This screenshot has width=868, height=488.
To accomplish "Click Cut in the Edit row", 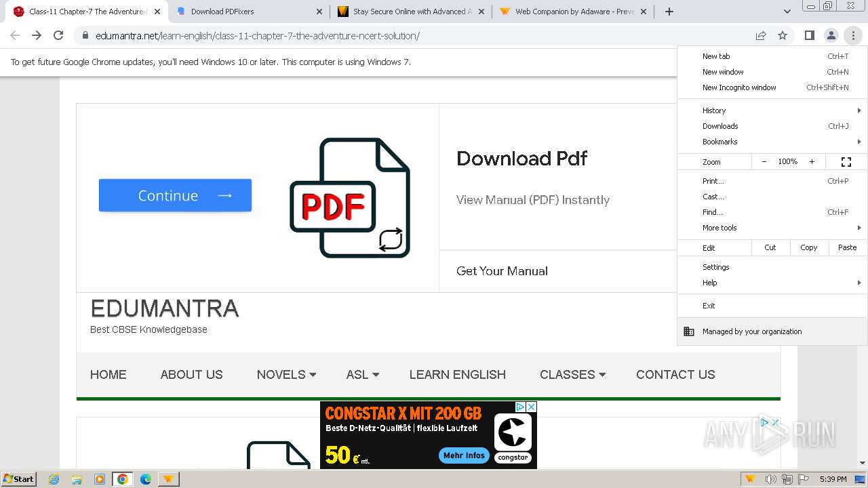I will click(x=770, y=247).
